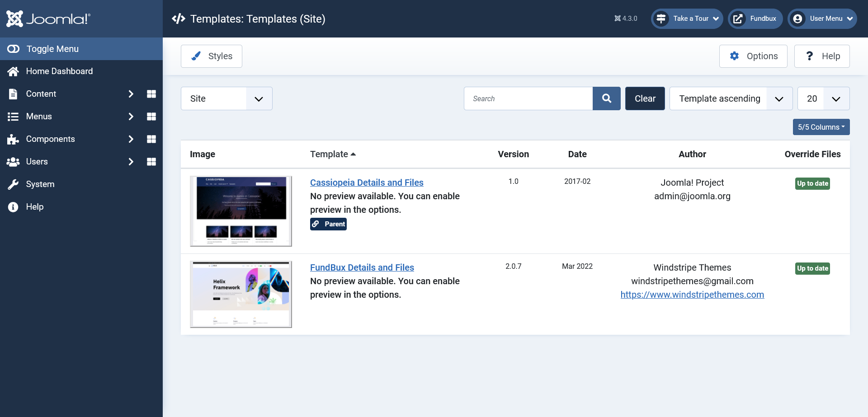Screen dimensions: 868x417
Task: Open the sidebar Help menu item
Action: tap(34, 207)
